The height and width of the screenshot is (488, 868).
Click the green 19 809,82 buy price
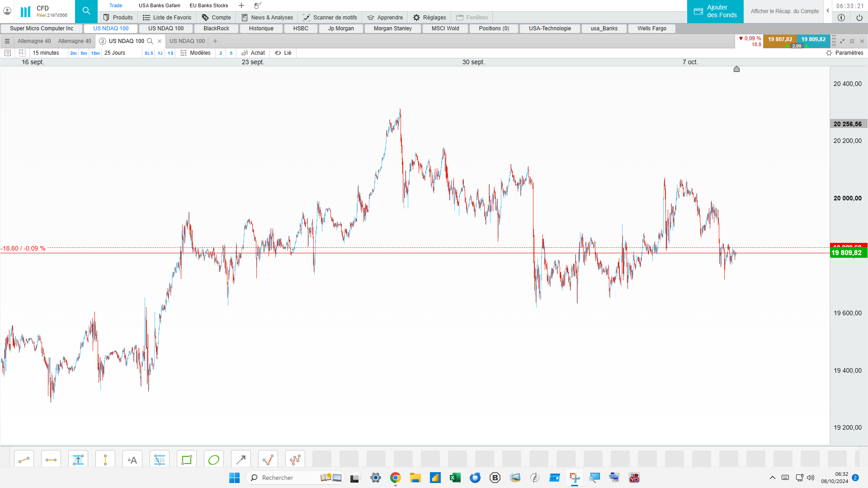click(813, 39)
